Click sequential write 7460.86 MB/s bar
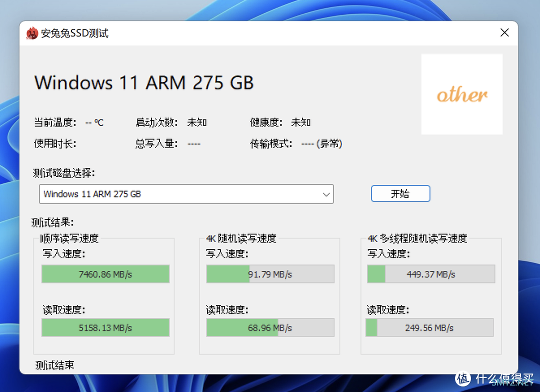The height and width of the screenshot is (392, 540). pyautogui.click(x=105, y=274)
